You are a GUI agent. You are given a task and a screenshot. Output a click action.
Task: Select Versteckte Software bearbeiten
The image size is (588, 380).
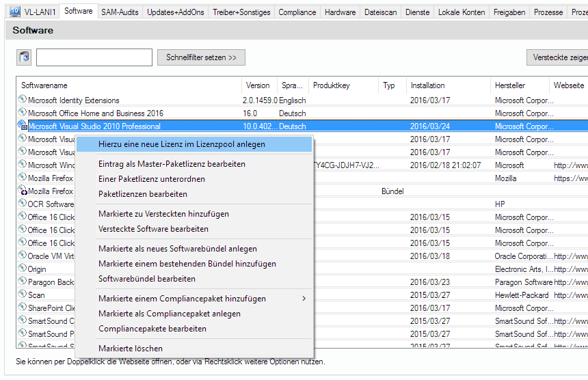194,229
